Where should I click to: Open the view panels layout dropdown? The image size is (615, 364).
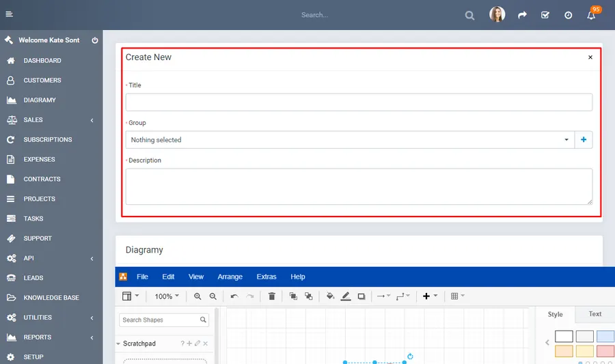pos(131,296)
